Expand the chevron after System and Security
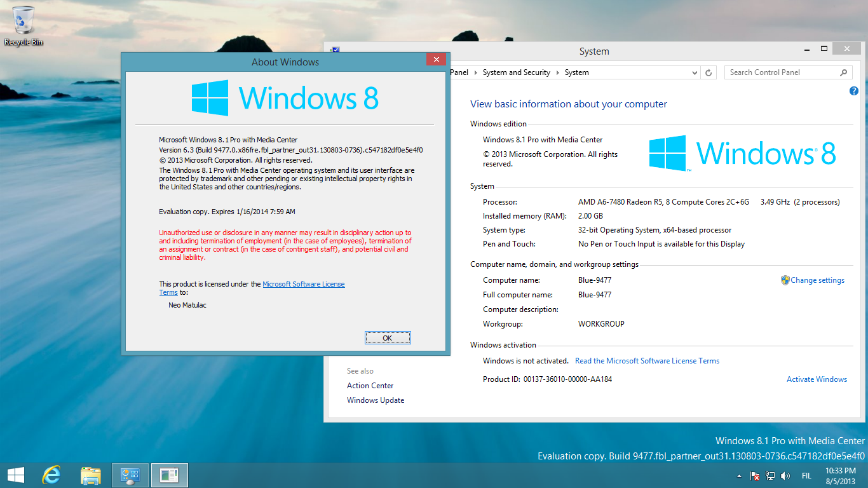The height and width of the screenshot is (488, 868). point(557,72)
